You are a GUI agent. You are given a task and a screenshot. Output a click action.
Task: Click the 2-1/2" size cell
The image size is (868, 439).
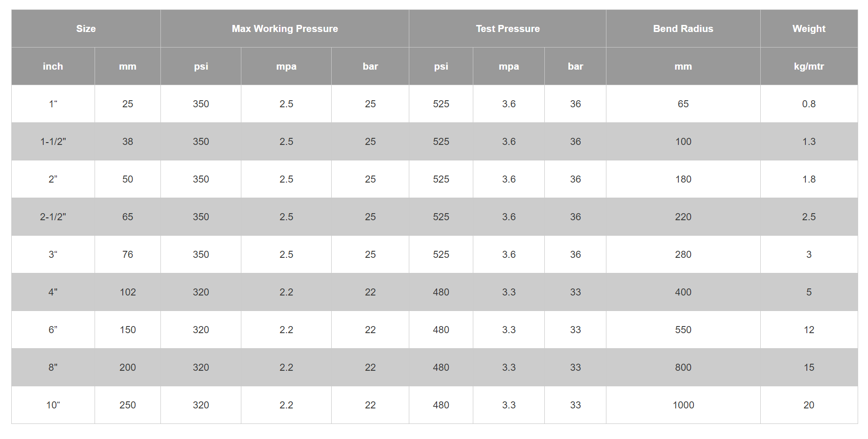[x=53, y=217]
